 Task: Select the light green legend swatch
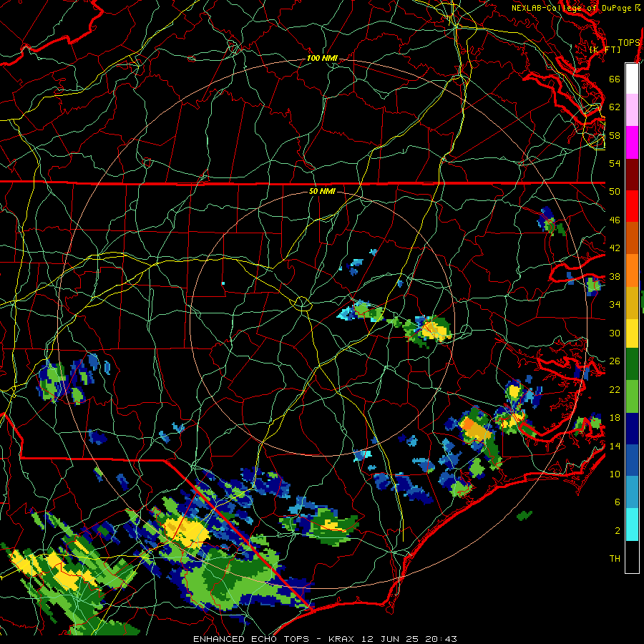(632, 396)
